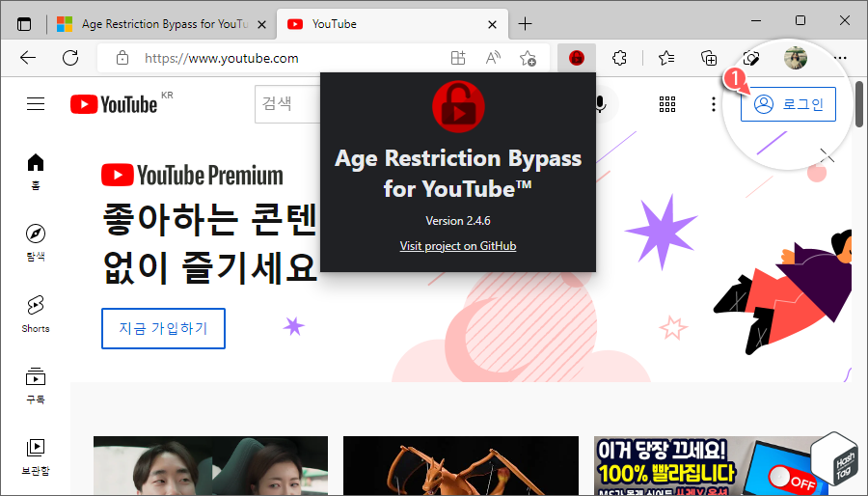Open the YouTube apps grid

point(667,103)
